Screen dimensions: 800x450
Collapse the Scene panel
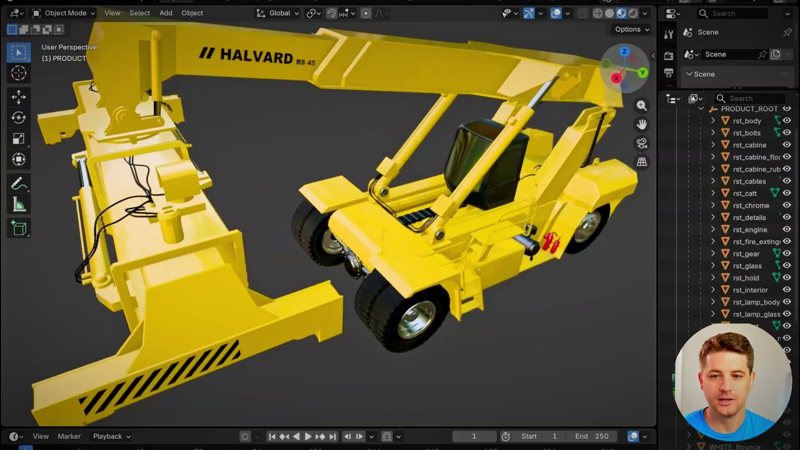coord(689,74)
